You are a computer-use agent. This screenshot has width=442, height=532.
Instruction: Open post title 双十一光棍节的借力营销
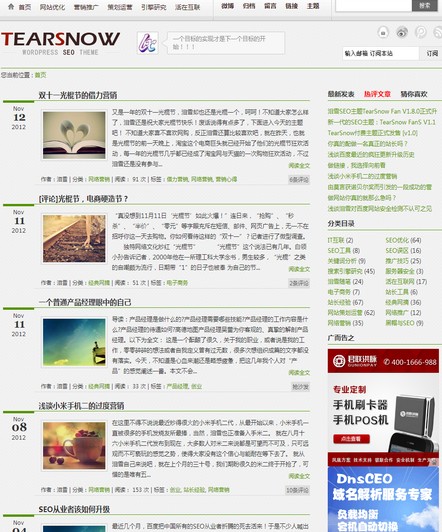coord(78,95)
